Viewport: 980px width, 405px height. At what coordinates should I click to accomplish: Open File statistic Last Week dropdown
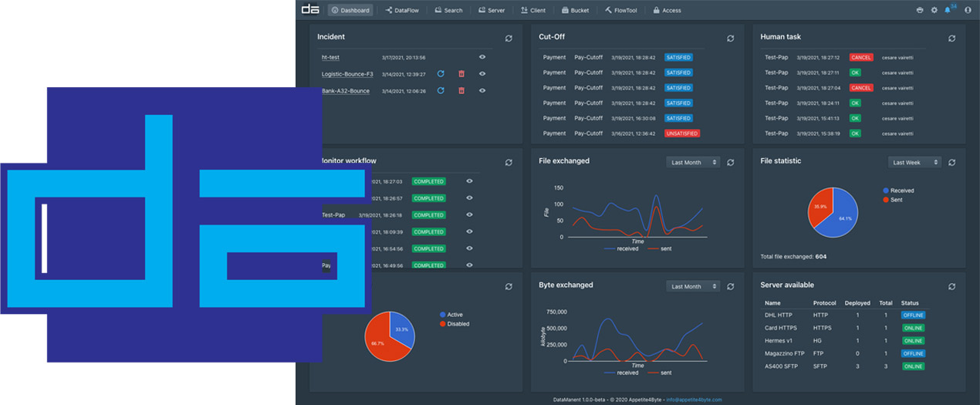(x=914, y=162)
